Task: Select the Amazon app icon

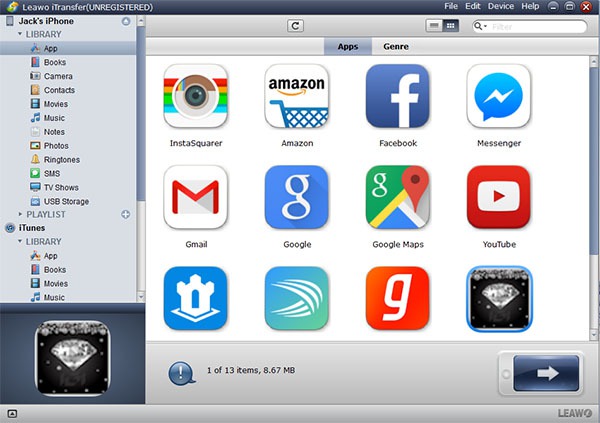Action: pos(297,97)
